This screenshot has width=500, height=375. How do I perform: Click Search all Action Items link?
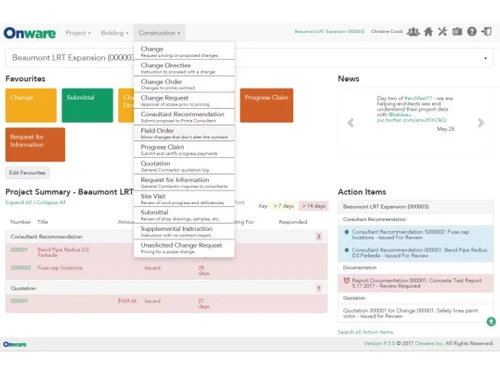point(365,332)
